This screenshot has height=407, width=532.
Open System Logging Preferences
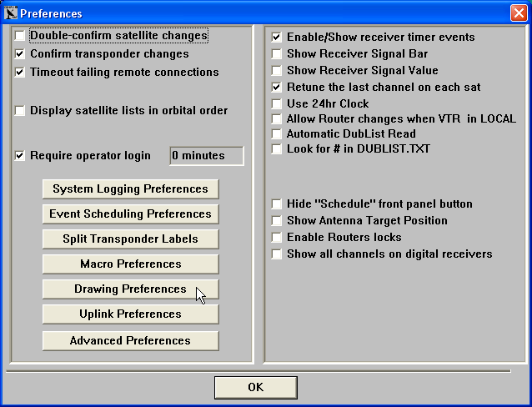tap(131, 189)
